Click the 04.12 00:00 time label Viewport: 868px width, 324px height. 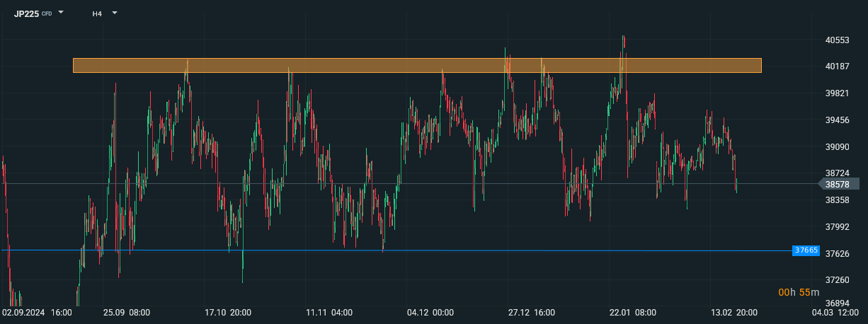(x=430, y=312)
